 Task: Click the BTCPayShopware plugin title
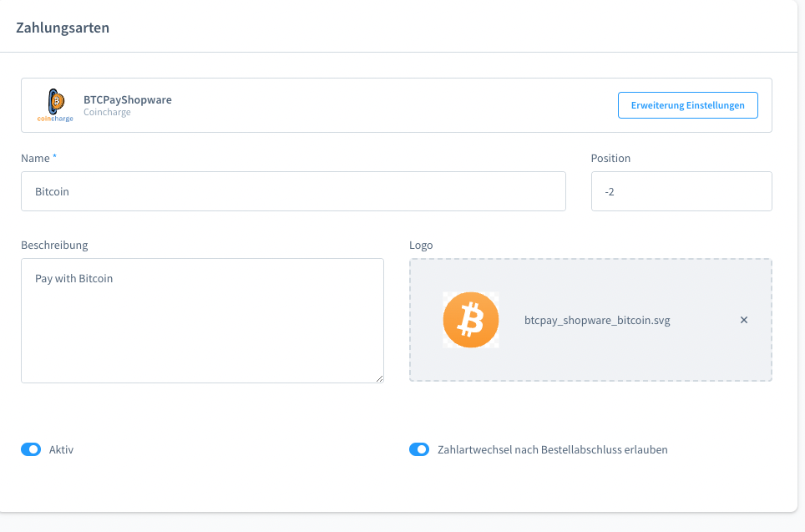pyautogui.click(x=127, y=99)
